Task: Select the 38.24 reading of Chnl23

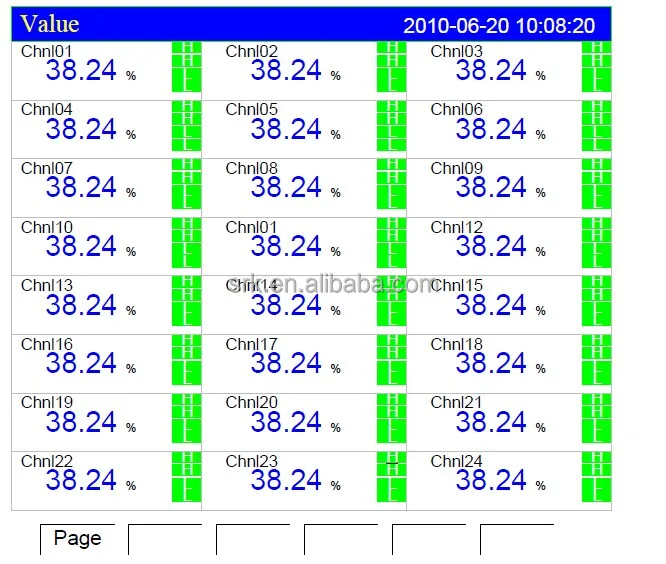Action: [x=286, y=480]
